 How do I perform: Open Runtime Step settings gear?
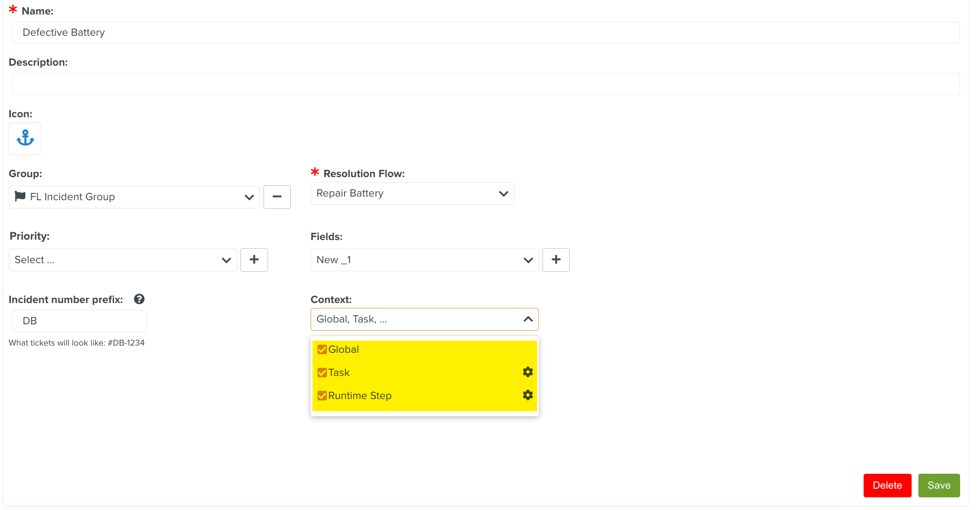point(528,395)
